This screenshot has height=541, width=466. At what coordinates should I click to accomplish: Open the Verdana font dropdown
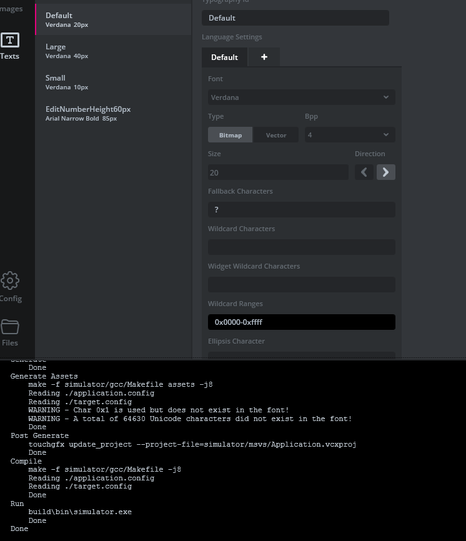coord(301,97)
